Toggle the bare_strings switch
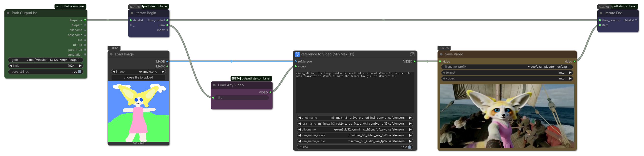The image size is (644, 156). tap(80, 72)
